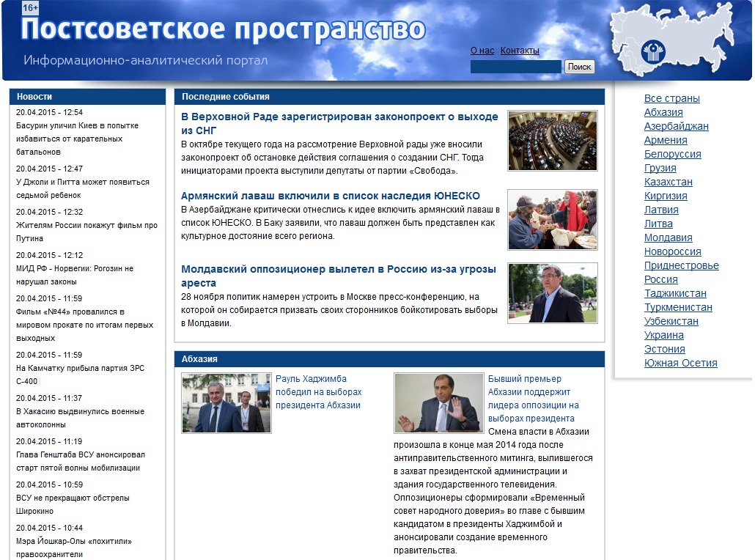This screenshot has height=560, width=755.
Task: Select 'Грузия' in country list
Action: pyautogui.click(x=660, y=168)
